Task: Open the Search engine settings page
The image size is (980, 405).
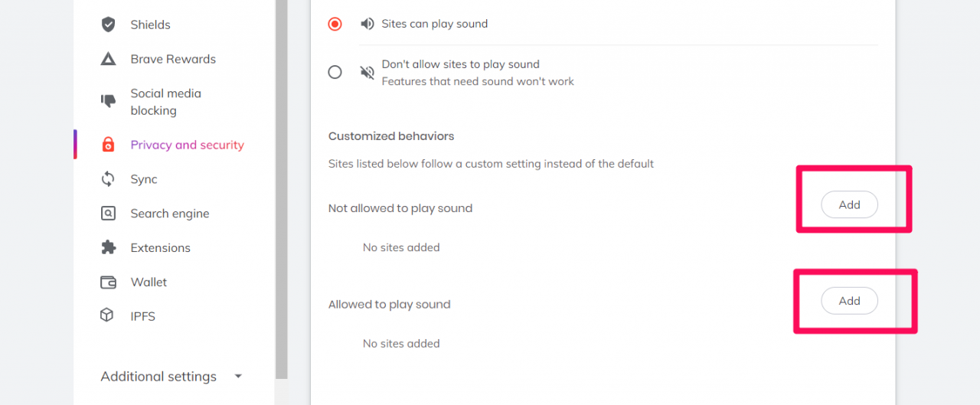Action: coord(169,214)
